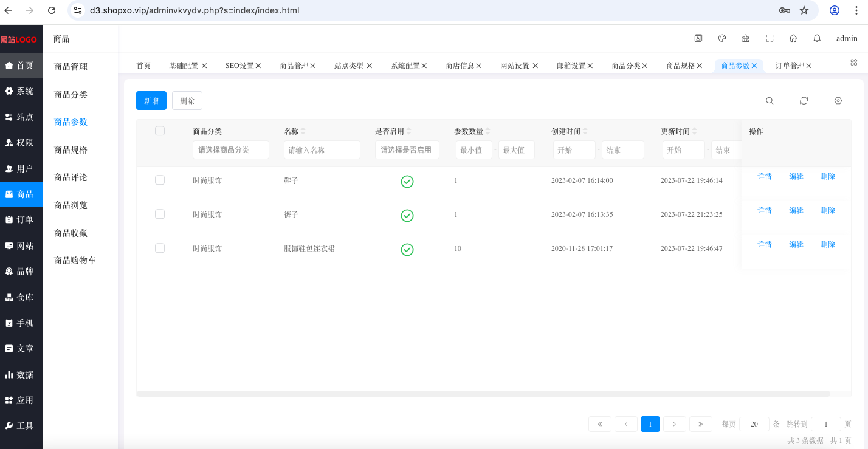Close the 商品参数 tab

pyautogui.click(x=754, y=66)
